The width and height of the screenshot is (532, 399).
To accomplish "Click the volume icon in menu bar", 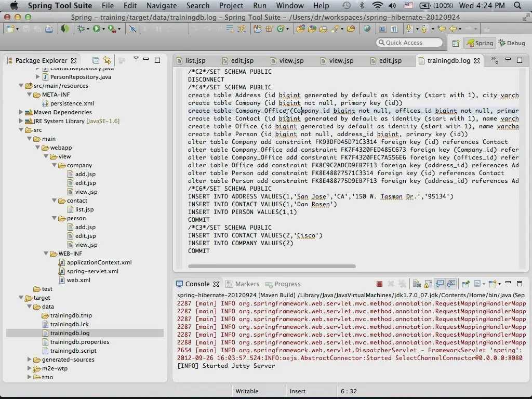I will pyautogui.click(x=392, y=5).
